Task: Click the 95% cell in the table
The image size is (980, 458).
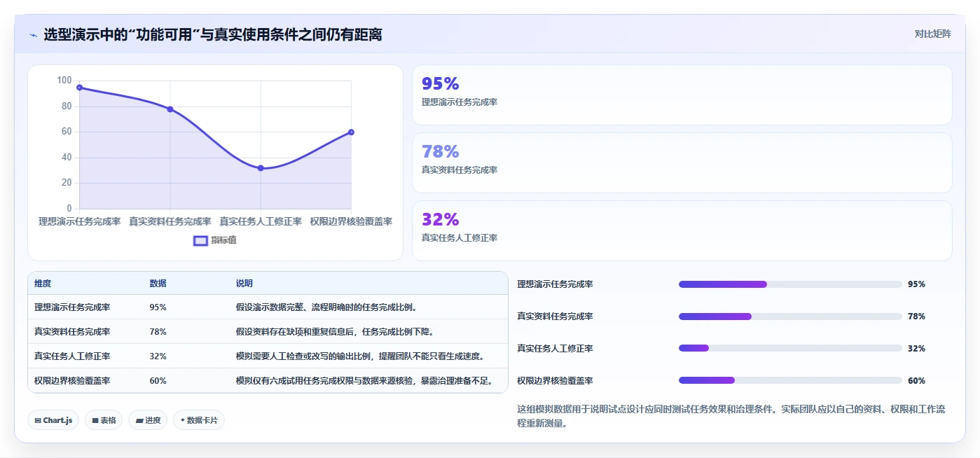Action: pos(158,307)
